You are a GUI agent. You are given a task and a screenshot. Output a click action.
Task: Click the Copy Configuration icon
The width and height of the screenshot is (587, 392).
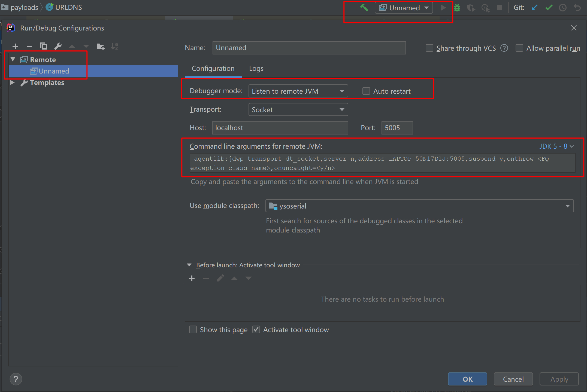(44, 46)
